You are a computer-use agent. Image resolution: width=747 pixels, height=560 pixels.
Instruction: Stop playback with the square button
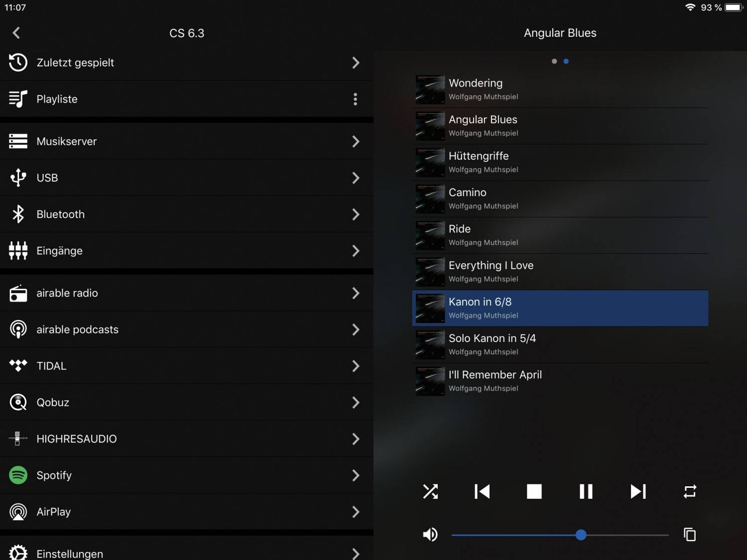(534, 491)
